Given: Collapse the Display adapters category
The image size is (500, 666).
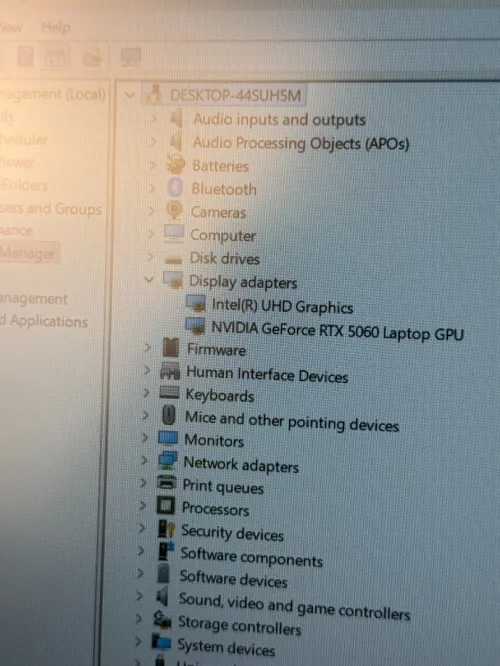Looking at the screenshot, I should click(x=149, y=279).
